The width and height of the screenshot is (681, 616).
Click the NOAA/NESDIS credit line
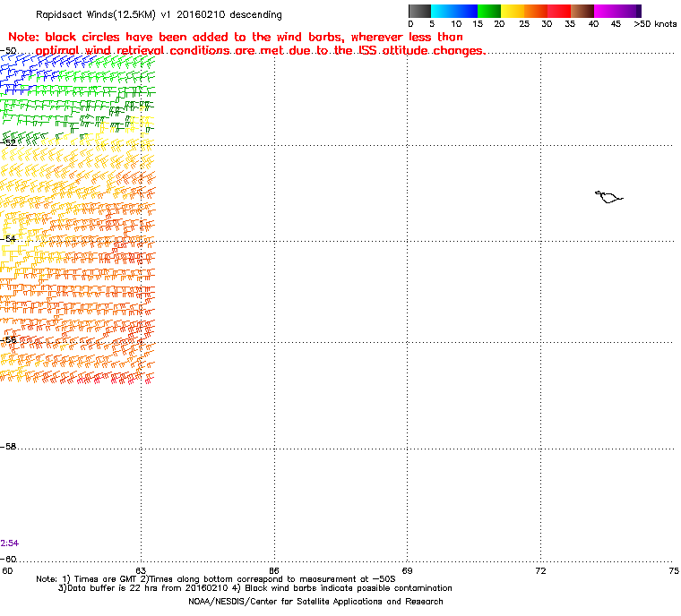coord(315,602)
